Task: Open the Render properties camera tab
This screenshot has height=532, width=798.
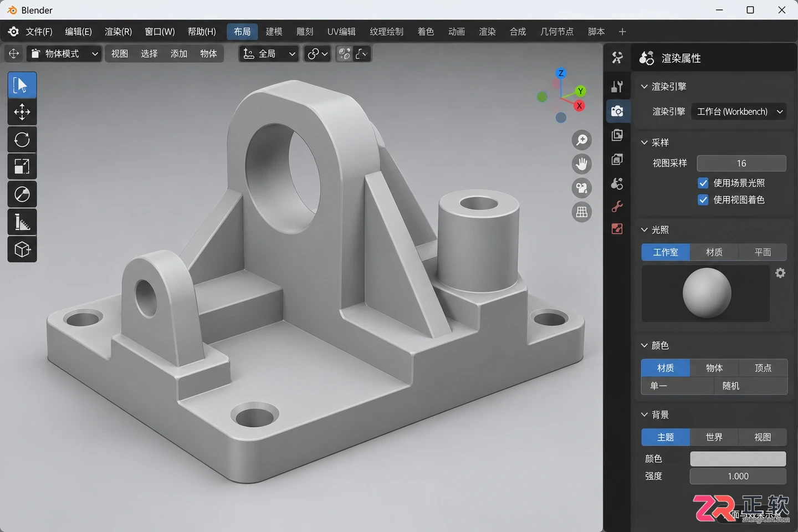Action: 617,111
